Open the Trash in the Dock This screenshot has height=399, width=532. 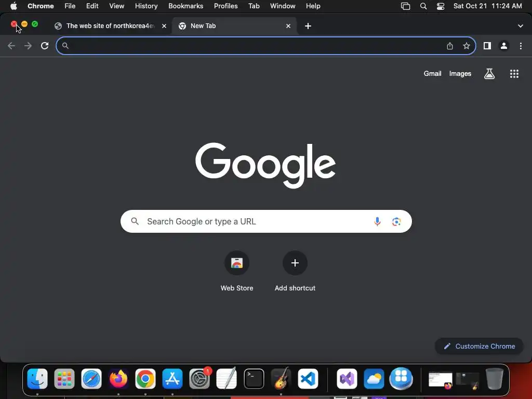pyautogui.click(x=495, y=379)
